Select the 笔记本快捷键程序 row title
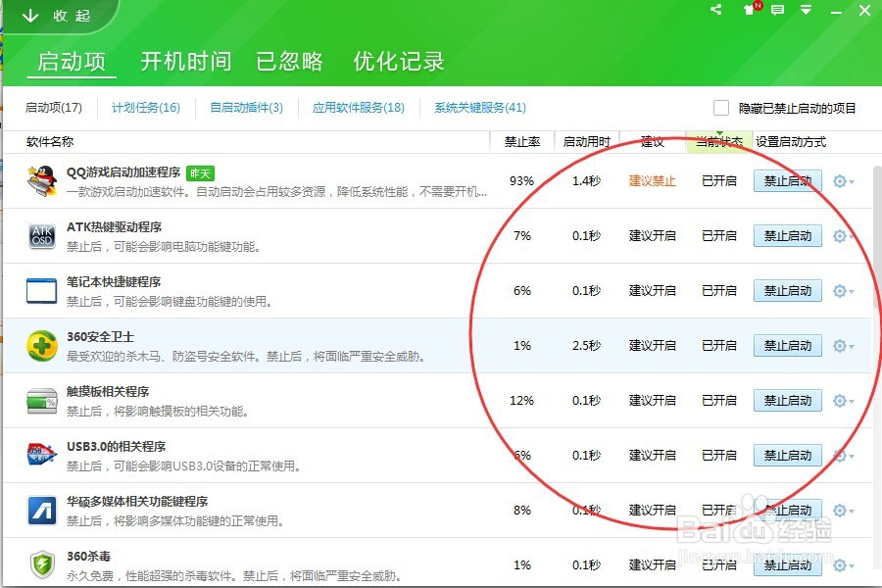Viewport: 882px width, 588px height. 114,281
